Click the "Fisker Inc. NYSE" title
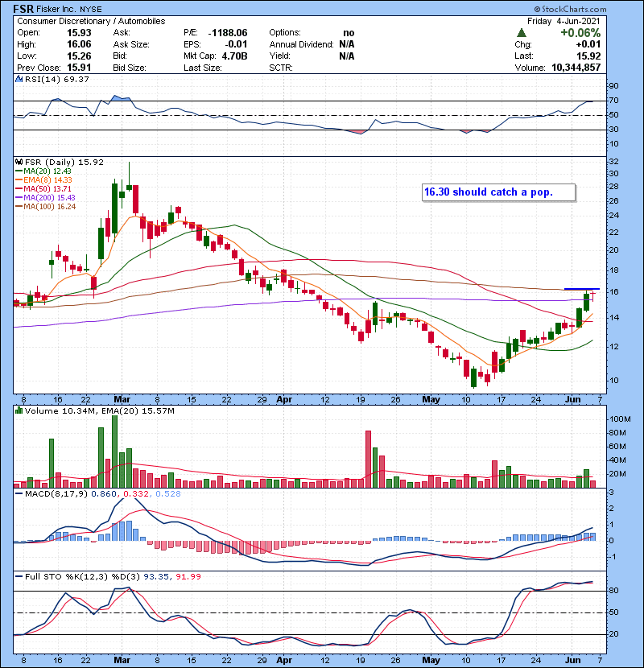The image size is (644, 668). (x=69, y=9)
